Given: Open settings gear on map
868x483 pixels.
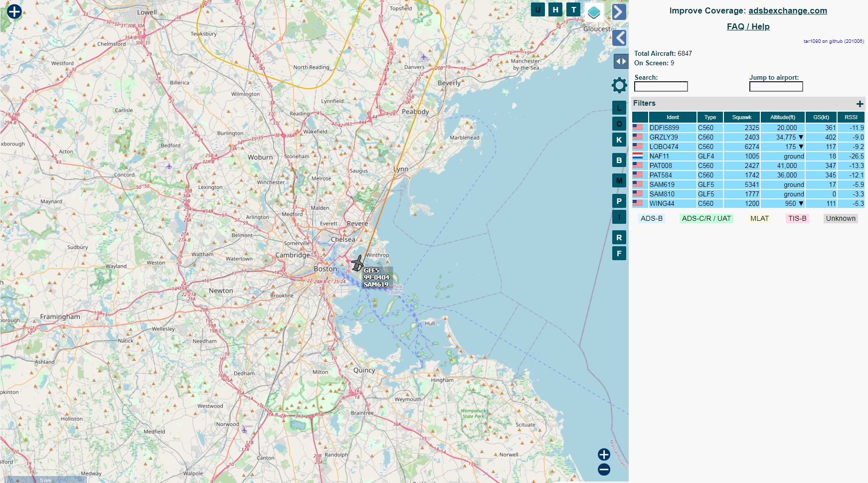Looking at the screenshot, I should 619,85.
